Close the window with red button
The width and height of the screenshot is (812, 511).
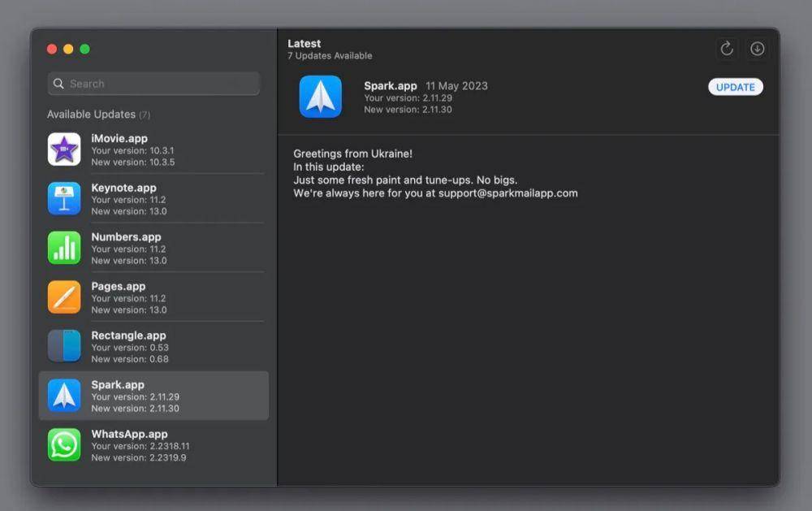[x=52, y=49]
